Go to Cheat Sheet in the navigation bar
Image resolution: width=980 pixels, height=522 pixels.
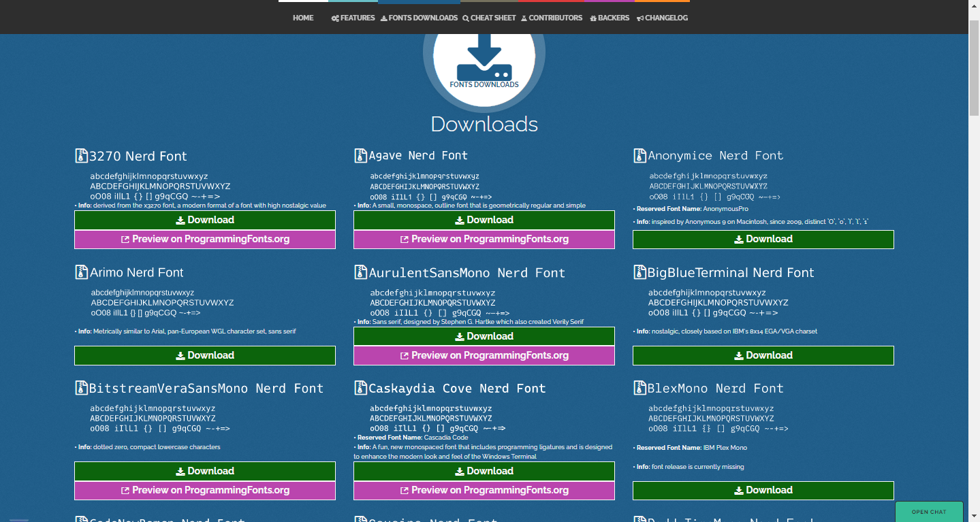coord(489,18)
